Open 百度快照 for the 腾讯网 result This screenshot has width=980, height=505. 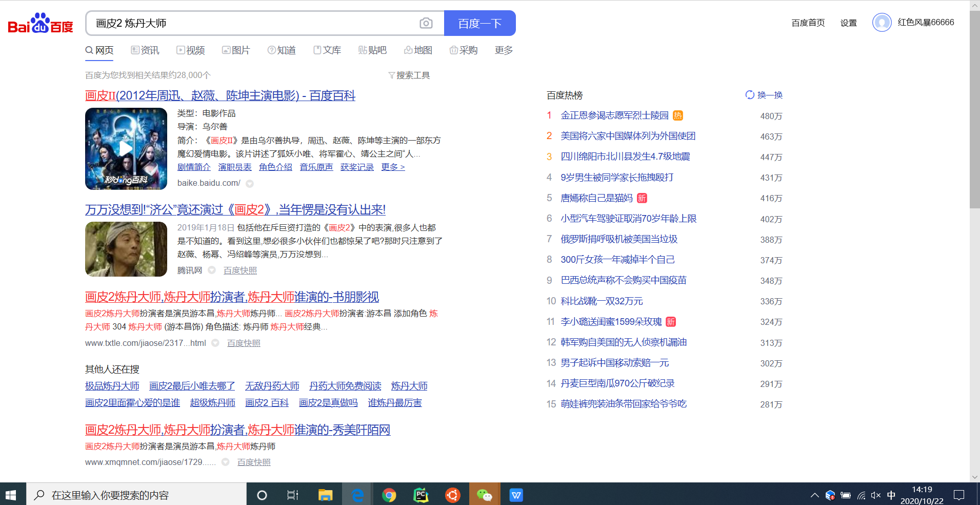[x=240, y=270]
